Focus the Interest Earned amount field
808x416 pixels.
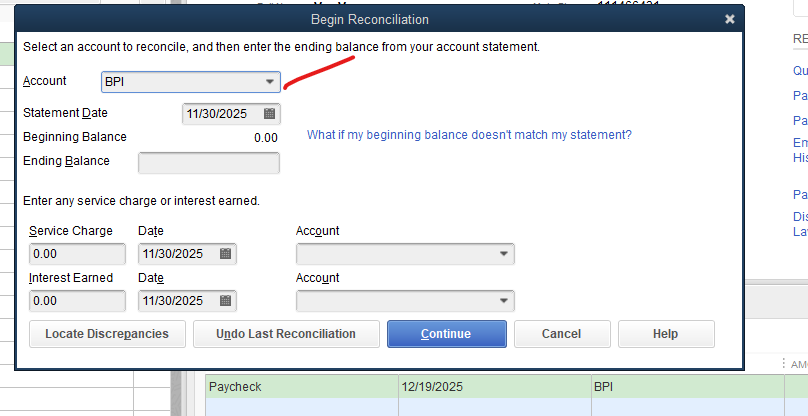(77, 301)
